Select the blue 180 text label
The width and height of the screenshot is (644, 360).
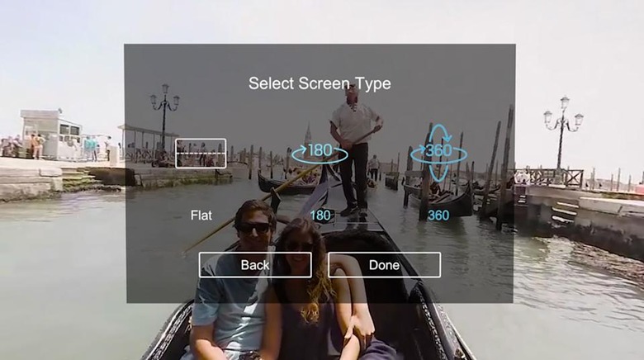(320, 216)
